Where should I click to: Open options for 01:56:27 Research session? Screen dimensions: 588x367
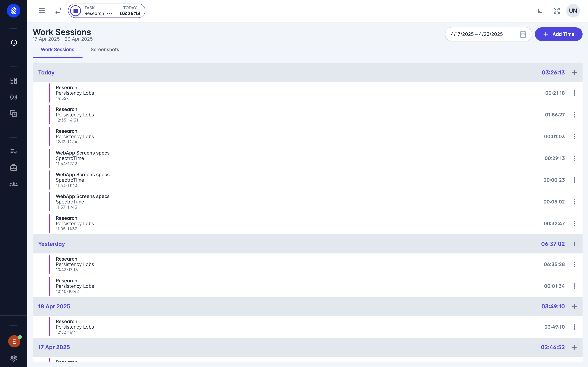574,115
